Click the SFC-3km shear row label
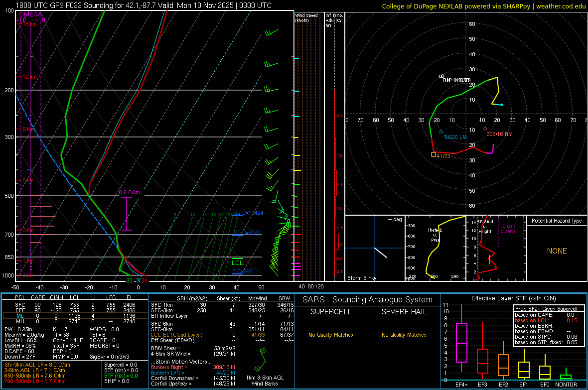 pos(162,310)
